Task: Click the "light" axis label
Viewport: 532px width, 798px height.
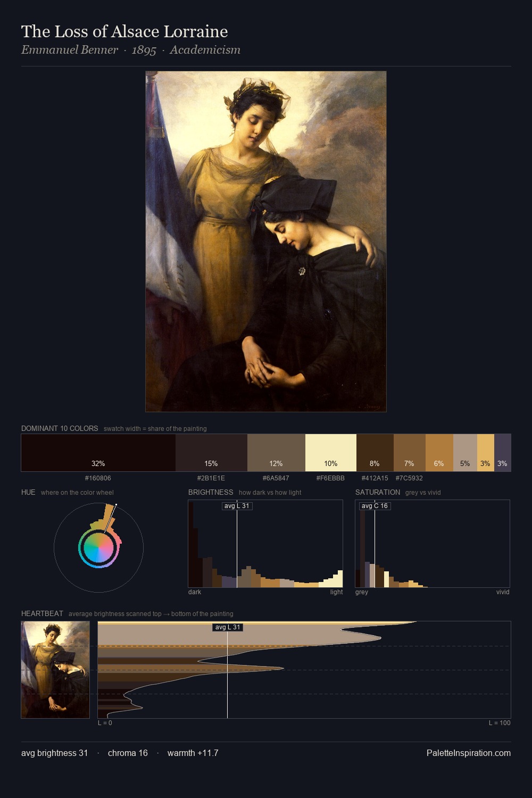Action: point(336,592)
